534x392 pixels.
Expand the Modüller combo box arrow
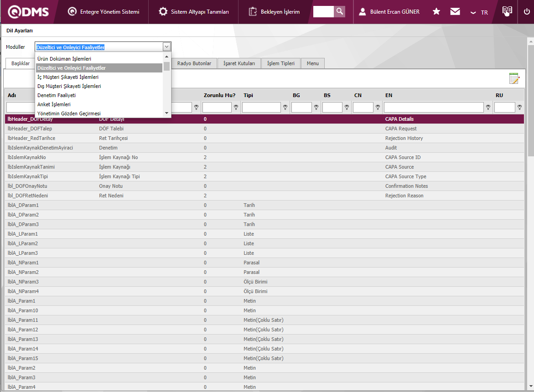point(166,46)
